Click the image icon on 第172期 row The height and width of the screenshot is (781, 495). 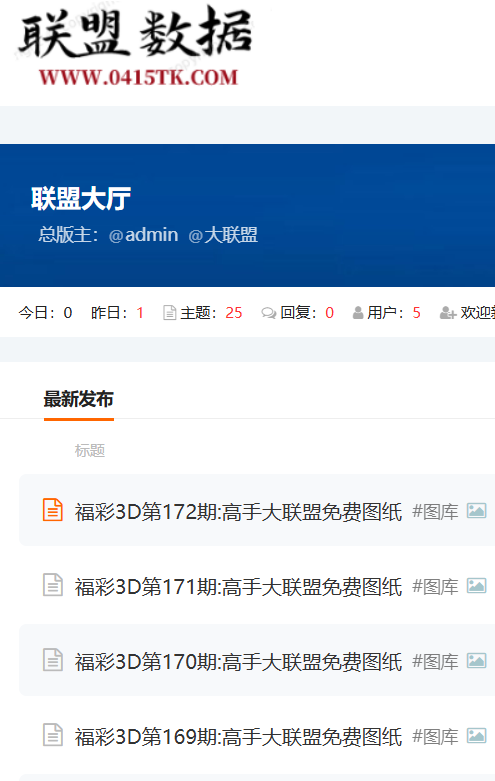click(477, 511)
